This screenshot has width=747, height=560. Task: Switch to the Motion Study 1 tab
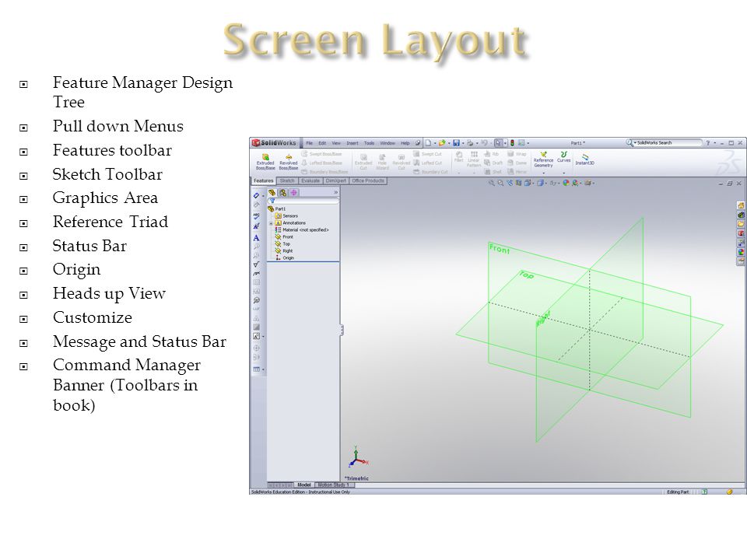point(334,485)
